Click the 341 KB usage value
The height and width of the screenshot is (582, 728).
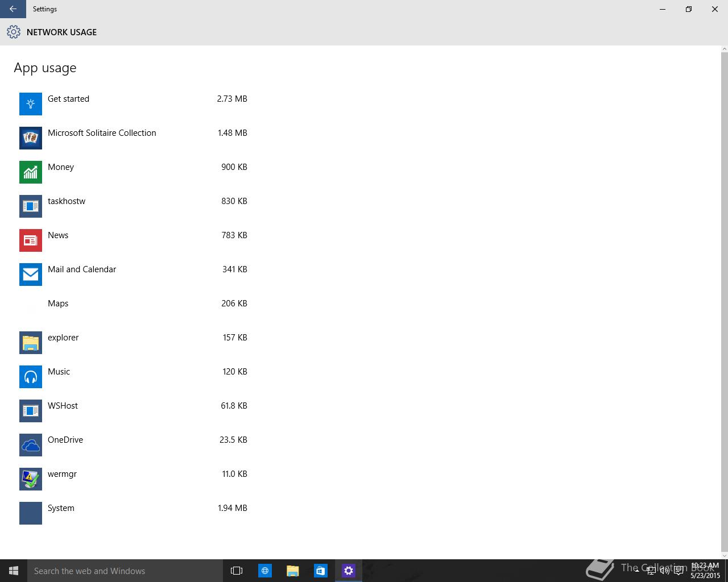[235, 269]
